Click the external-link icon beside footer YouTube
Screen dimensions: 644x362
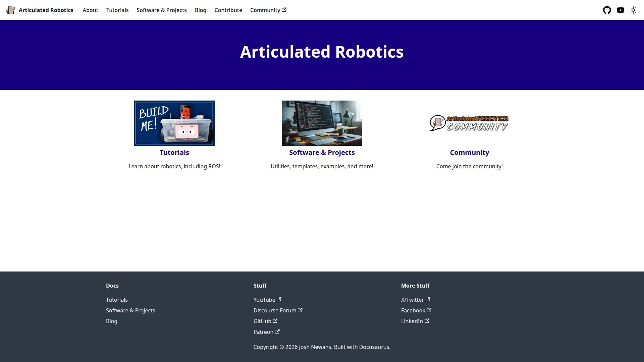pos(279,299)
